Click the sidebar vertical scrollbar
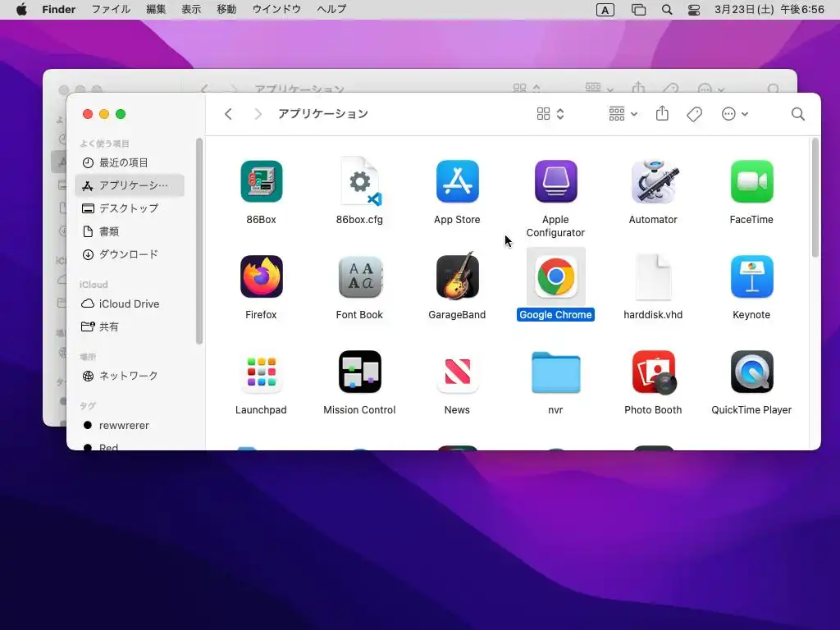This screenshot has height=630, width=840. (199, 241)
